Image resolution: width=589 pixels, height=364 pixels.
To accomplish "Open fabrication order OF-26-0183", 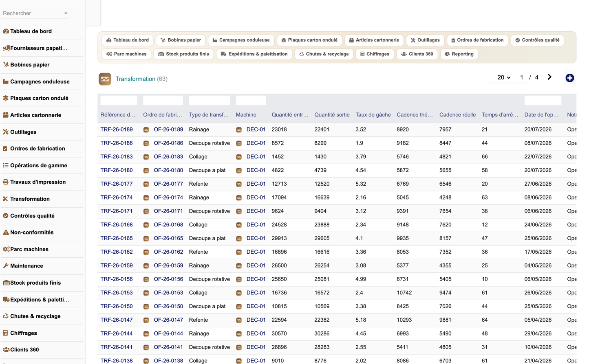I will point(168,157).
